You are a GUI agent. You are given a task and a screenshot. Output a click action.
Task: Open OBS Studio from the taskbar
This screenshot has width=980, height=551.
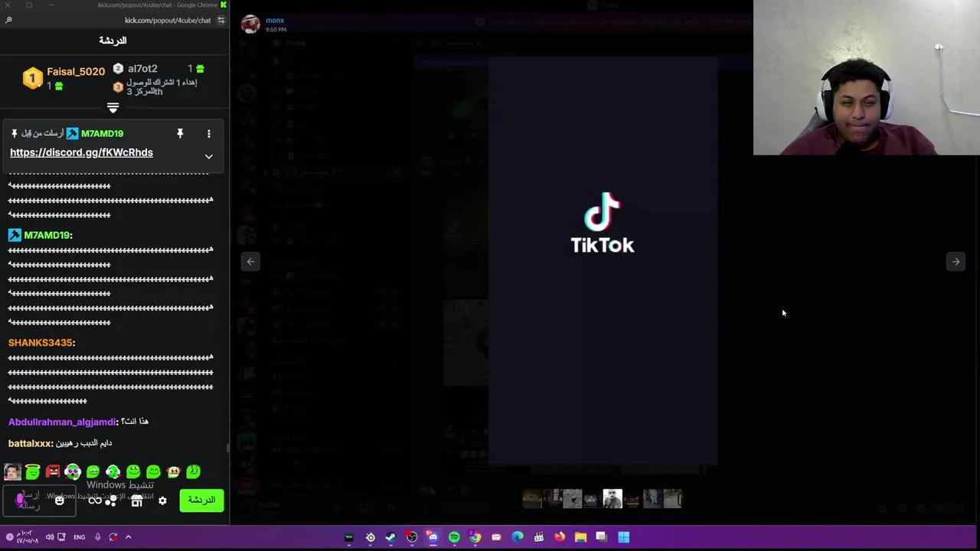pyautogui.click(x=412, y=537)
